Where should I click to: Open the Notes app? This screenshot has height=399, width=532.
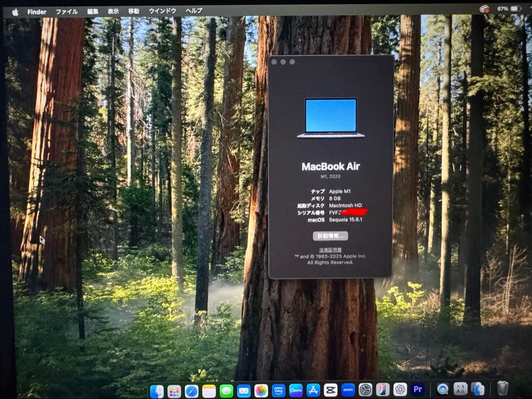(208, 390)
